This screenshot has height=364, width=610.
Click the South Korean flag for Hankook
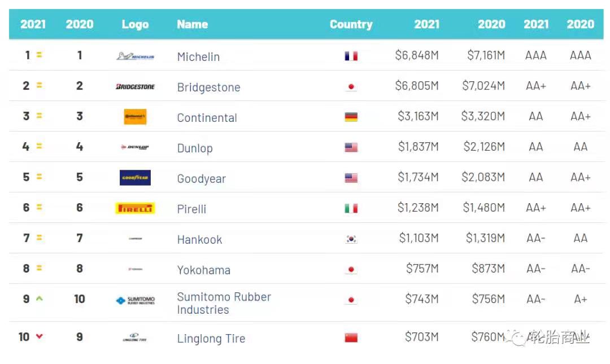(x=351, y=239)
